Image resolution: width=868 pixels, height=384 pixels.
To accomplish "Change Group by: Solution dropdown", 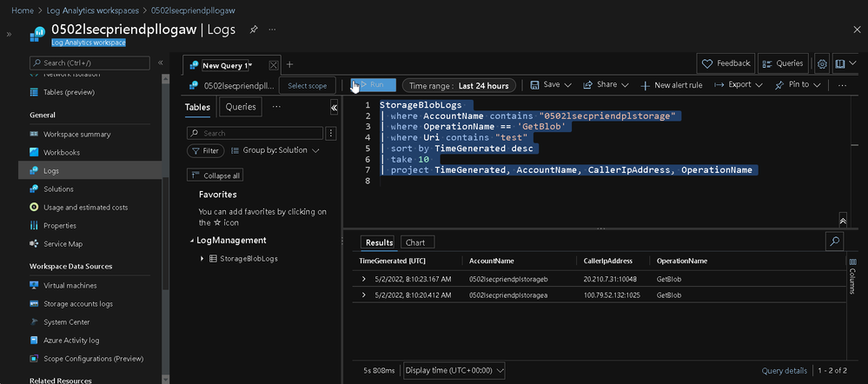I will (x=275, y=150).
